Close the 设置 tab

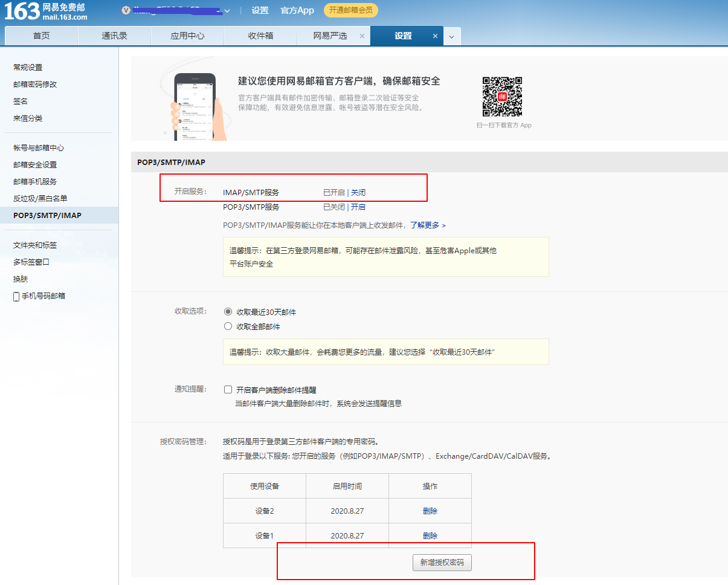435,36
